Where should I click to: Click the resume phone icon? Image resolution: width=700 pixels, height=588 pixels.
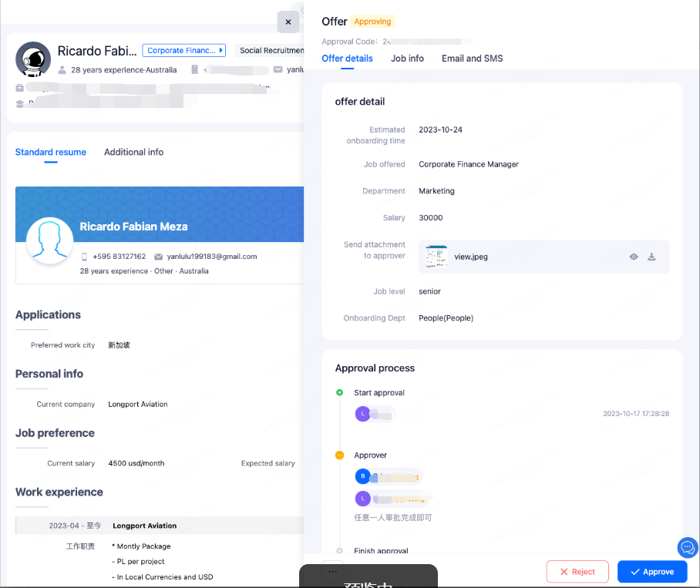[x=84, y=257]
